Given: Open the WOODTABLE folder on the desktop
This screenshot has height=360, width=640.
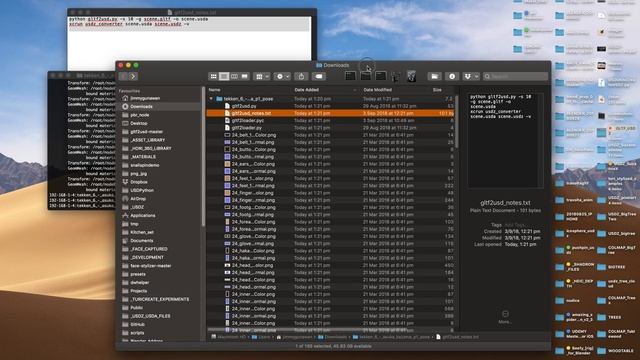Looking at the screenshot, I should click(x=616, y=351).
